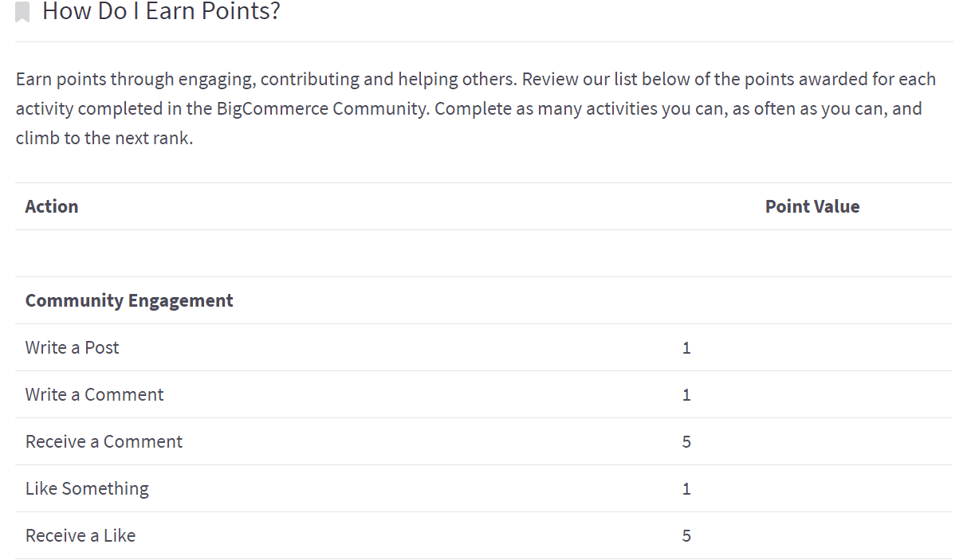The height and width of the screenshot is (560, 971).
Task: Click the point value for Write a Post
Action: click(x=686, y=348)
